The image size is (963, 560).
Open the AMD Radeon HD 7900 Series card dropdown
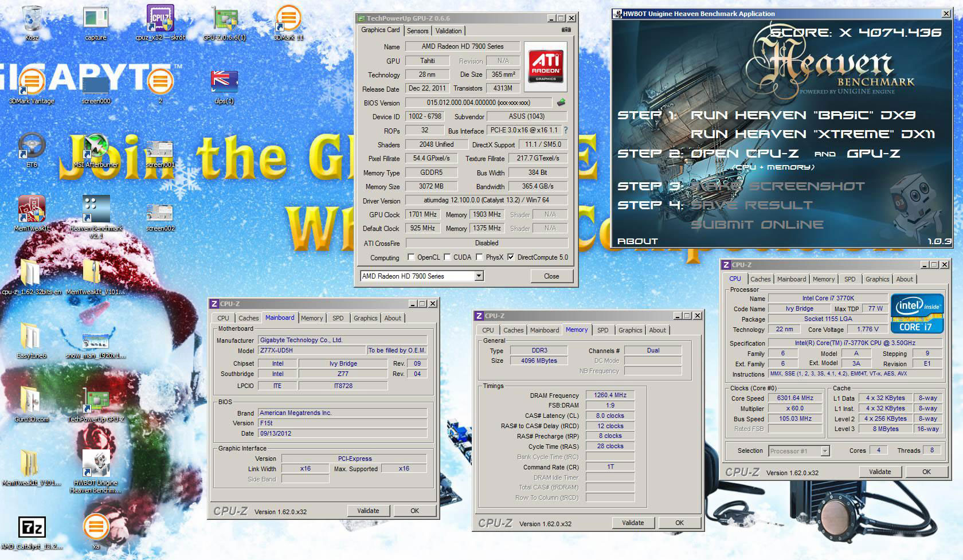(479, 276)
